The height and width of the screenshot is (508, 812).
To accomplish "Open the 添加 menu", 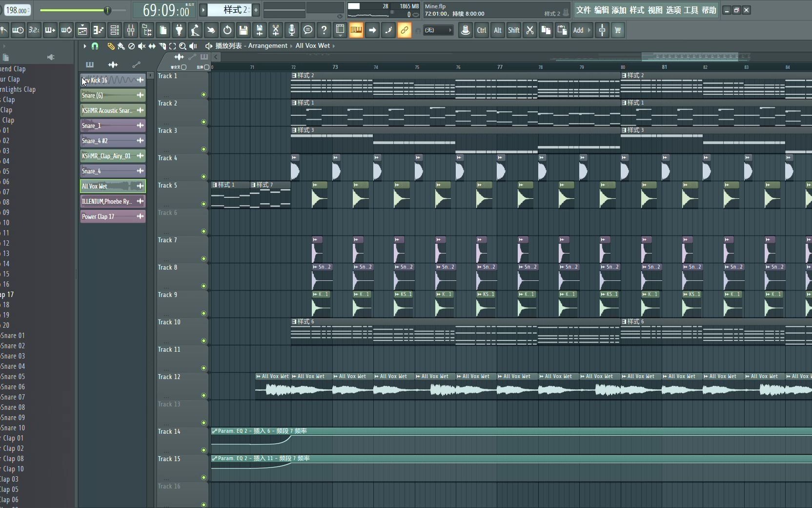I will 619,10.
